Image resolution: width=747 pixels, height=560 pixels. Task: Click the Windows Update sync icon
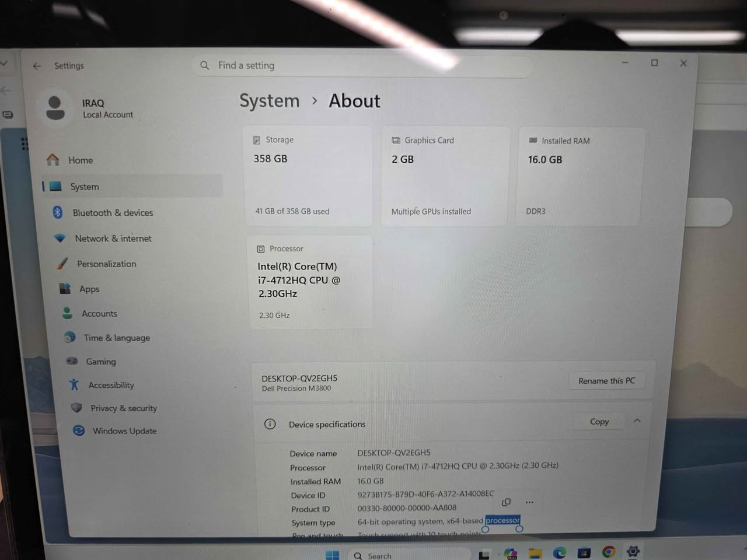pos(79,430)
